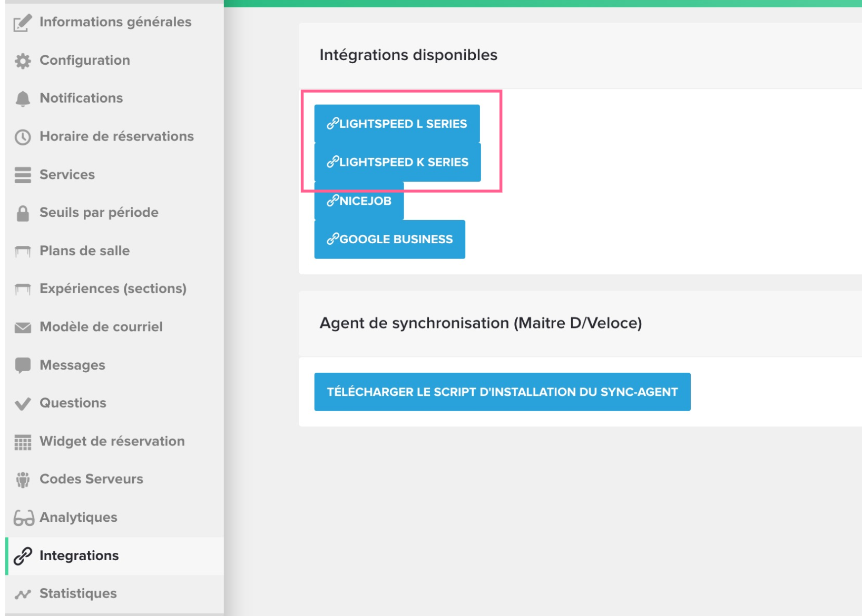This screenshot has height=616, width=862.
Task: Click the envelope icon for Modèle de courriel
Action: [23, 327]
